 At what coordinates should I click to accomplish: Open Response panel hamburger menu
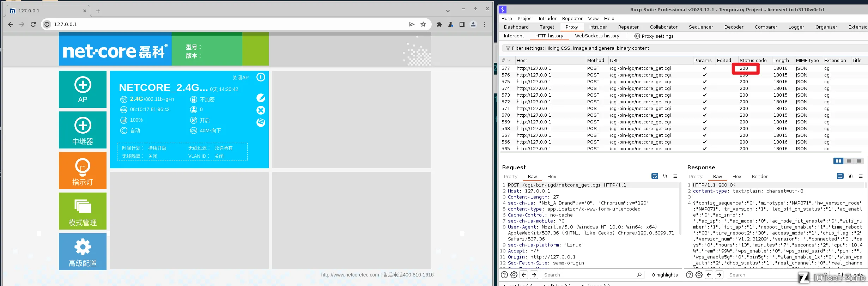click(x=861, y=176)
